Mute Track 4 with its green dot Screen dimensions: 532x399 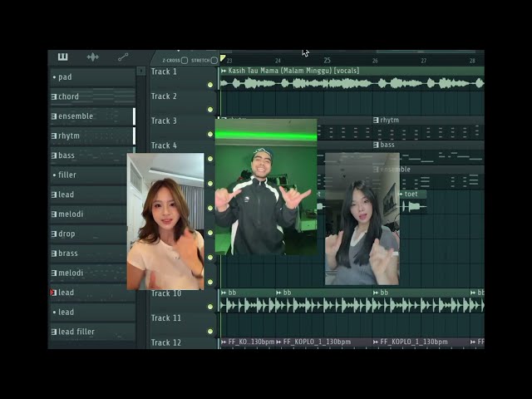(210, 159)
